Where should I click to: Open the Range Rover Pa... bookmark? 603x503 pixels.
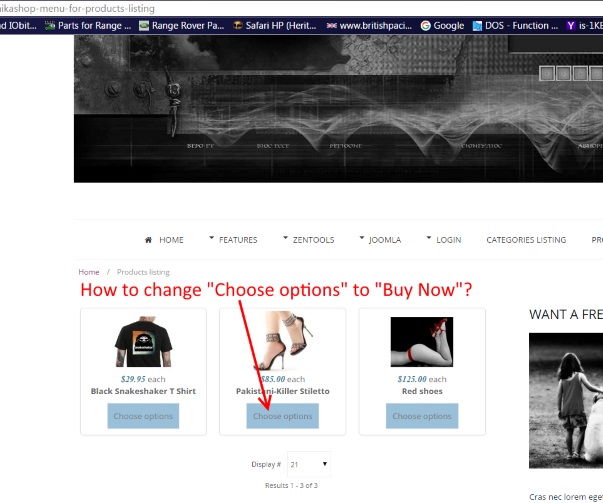coord(182,26)
